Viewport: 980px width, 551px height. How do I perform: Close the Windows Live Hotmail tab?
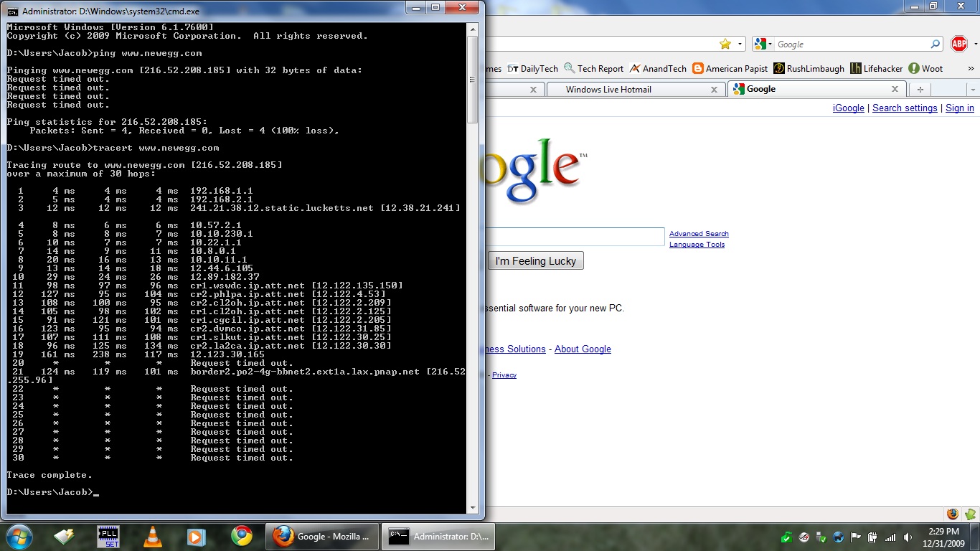pyautogui.click(x=714, y=90)
